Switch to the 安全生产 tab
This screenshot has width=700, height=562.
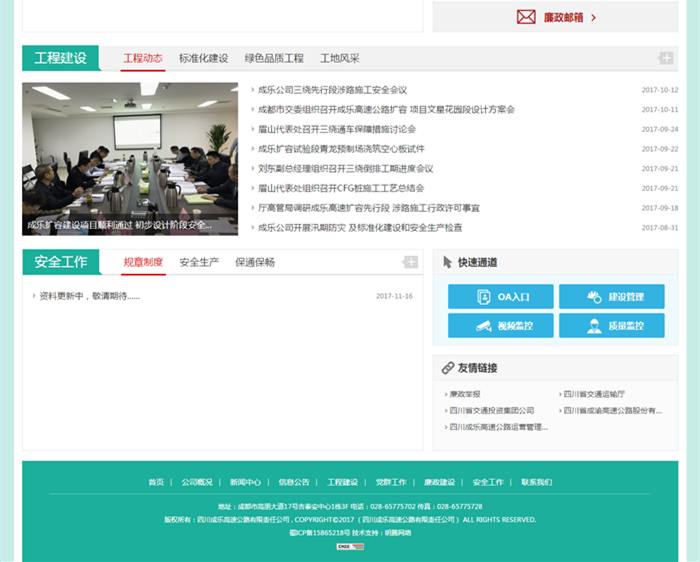pos(199,262)
